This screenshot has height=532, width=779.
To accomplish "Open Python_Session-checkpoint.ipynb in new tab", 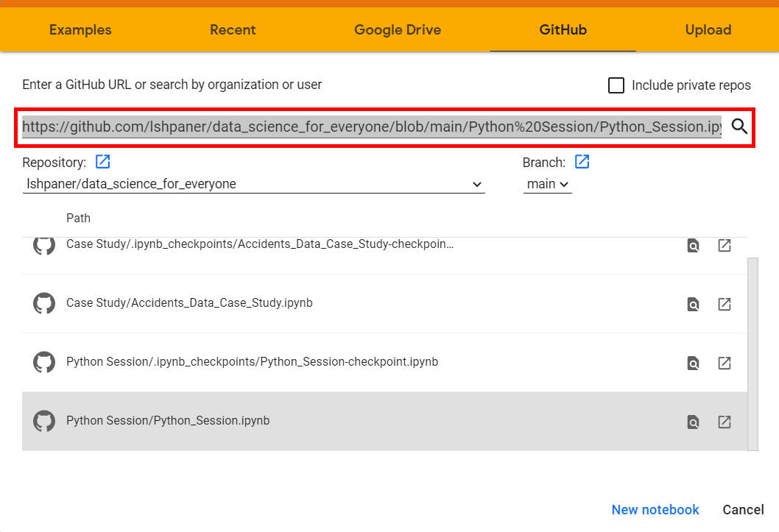I will click(x=725, y=363).
